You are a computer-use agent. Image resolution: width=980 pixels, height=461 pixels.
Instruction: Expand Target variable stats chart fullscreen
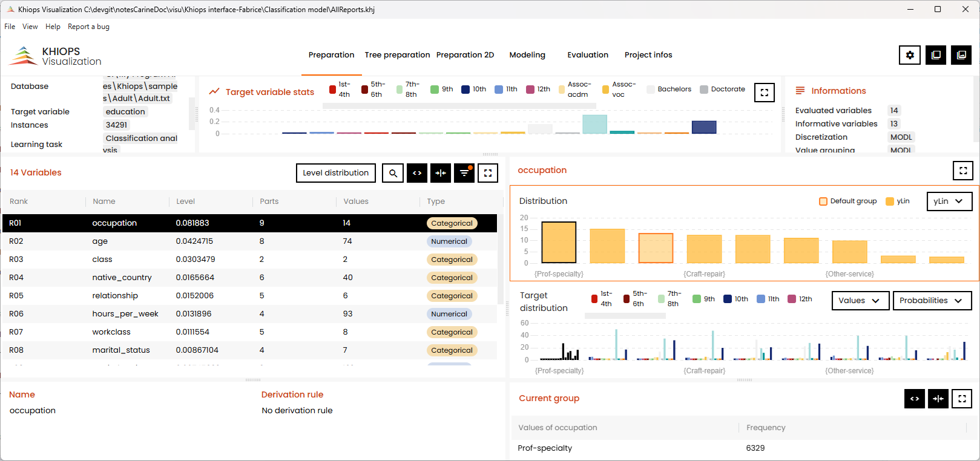[765, 93]
